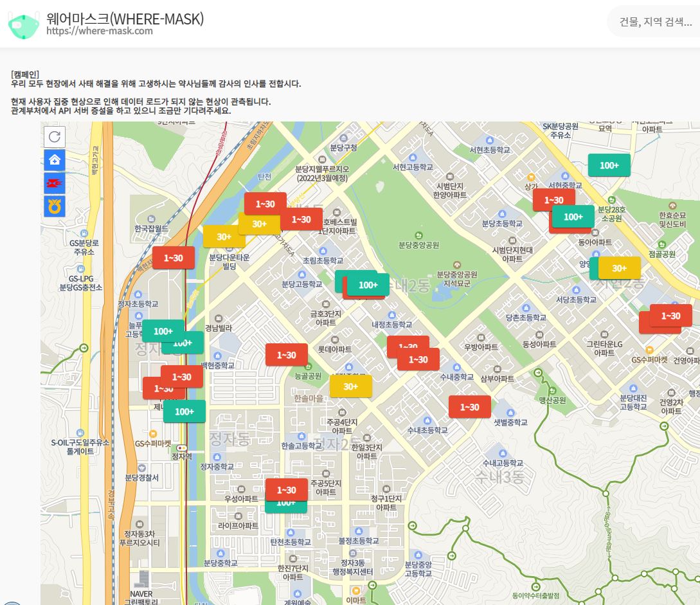Select the 100+ marker above 정자역
This screenshot has height=605, width=700.
(184, 411)
